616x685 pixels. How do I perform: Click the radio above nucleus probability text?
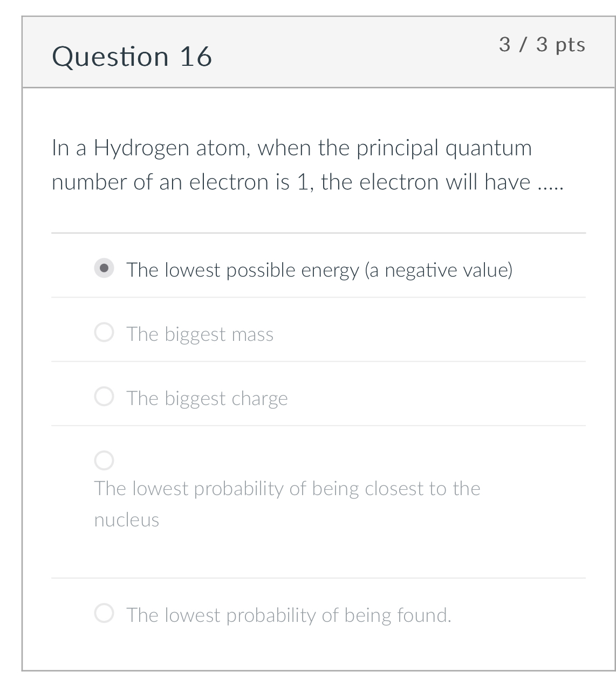pyautogui.click(x=104, y=460)
